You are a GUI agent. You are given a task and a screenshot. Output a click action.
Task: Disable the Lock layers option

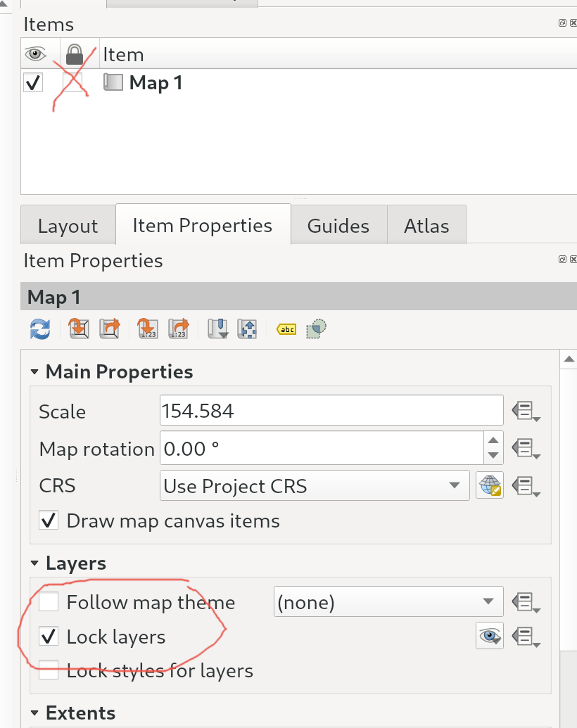pos(48,636)
